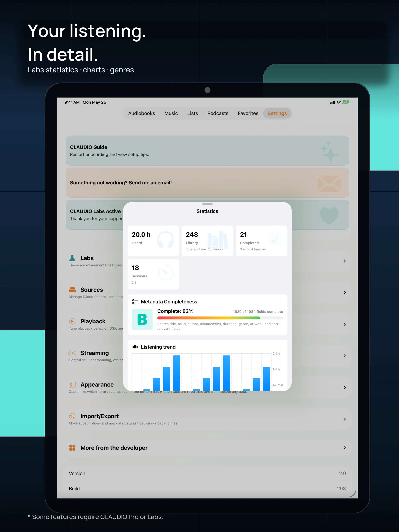Click the Import/Export arrows icon
The image size is (399, 532).
(x=72, y=416)
